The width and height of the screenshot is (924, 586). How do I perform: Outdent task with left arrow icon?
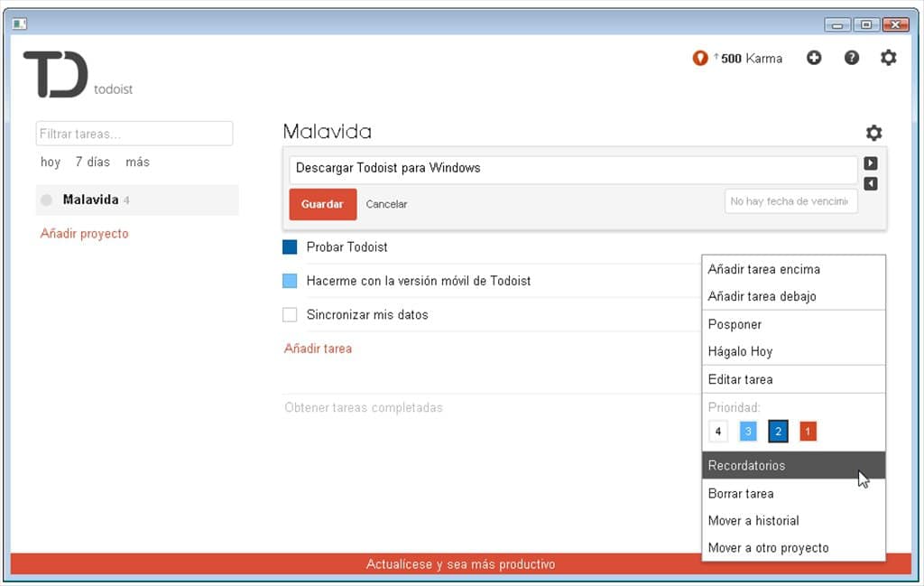pos(871,184)
